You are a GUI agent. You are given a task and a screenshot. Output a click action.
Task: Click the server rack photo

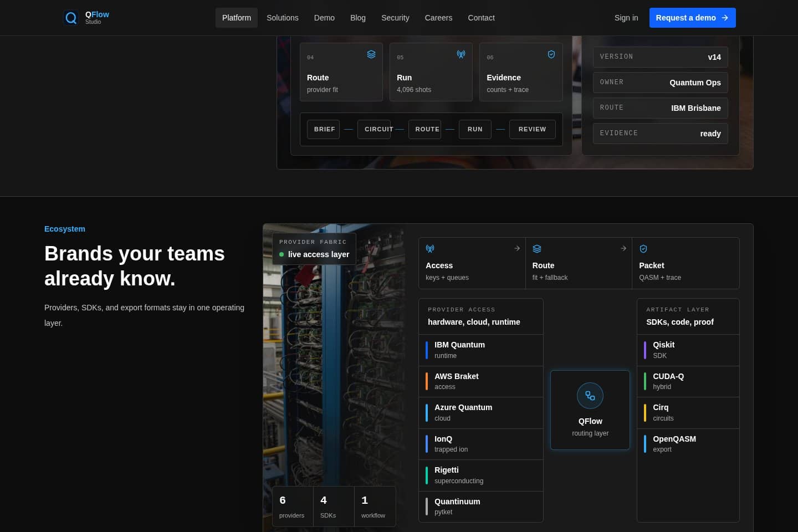tap(334, 377)
